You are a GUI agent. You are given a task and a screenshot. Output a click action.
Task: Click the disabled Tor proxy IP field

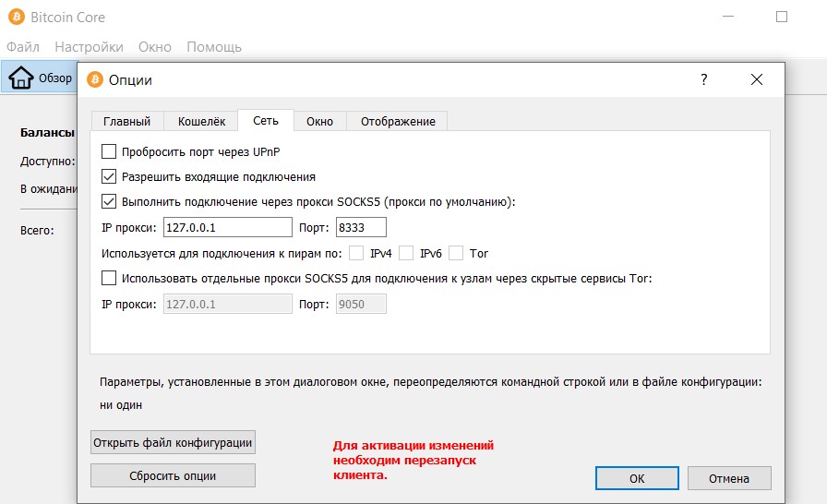click(x=228, y=305)
